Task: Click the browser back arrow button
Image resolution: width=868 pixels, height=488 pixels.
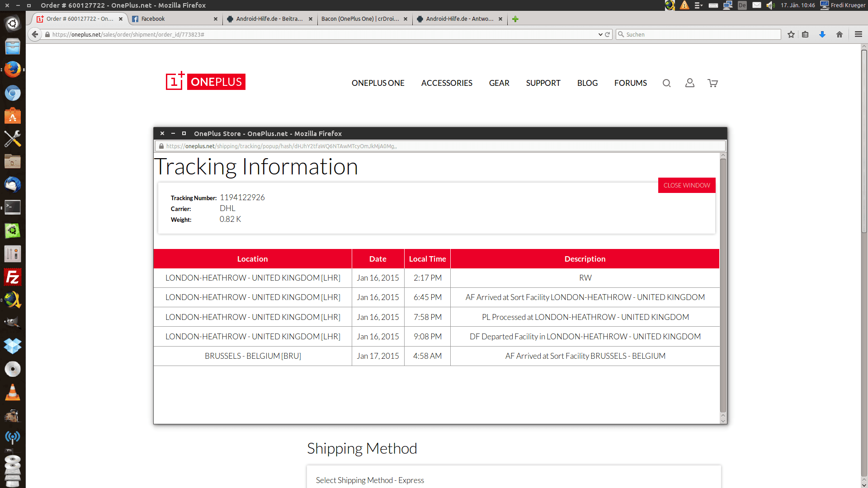Action: pyautogui.click(x=35, y=34)
